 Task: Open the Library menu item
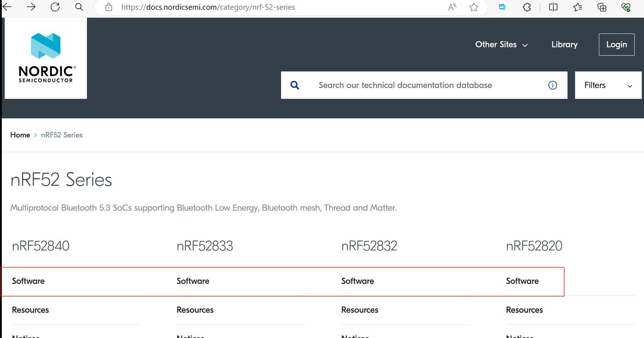coord(564,45)
